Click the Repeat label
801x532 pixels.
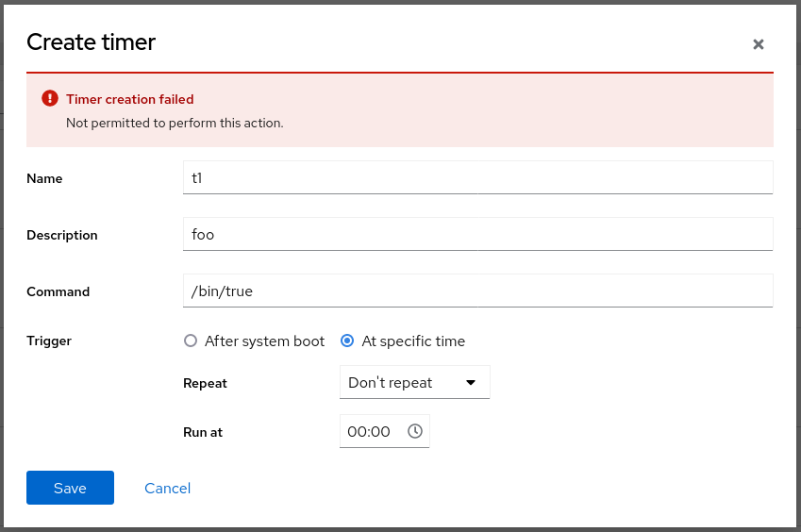pos(205,383)
